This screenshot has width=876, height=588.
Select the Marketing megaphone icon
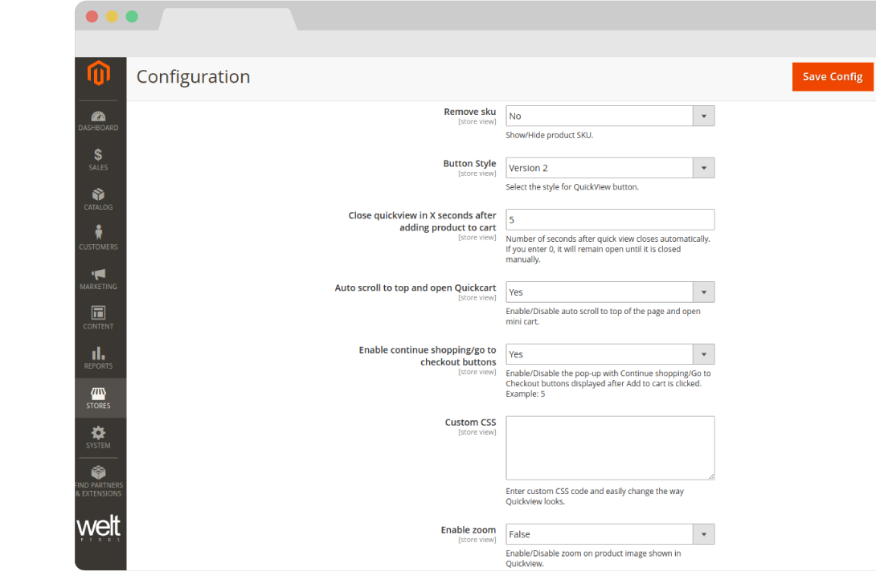pyautogui.click(x=98, y=279)
